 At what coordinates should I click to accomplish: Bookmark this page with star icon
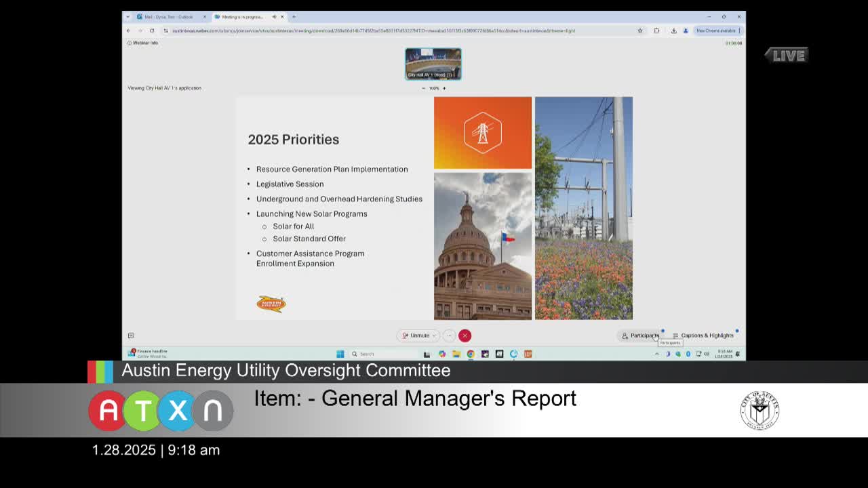click(639, 30)
